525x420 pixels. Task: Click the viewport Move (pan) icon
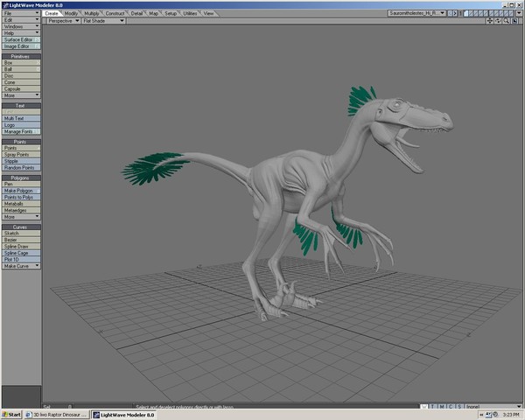490,21
